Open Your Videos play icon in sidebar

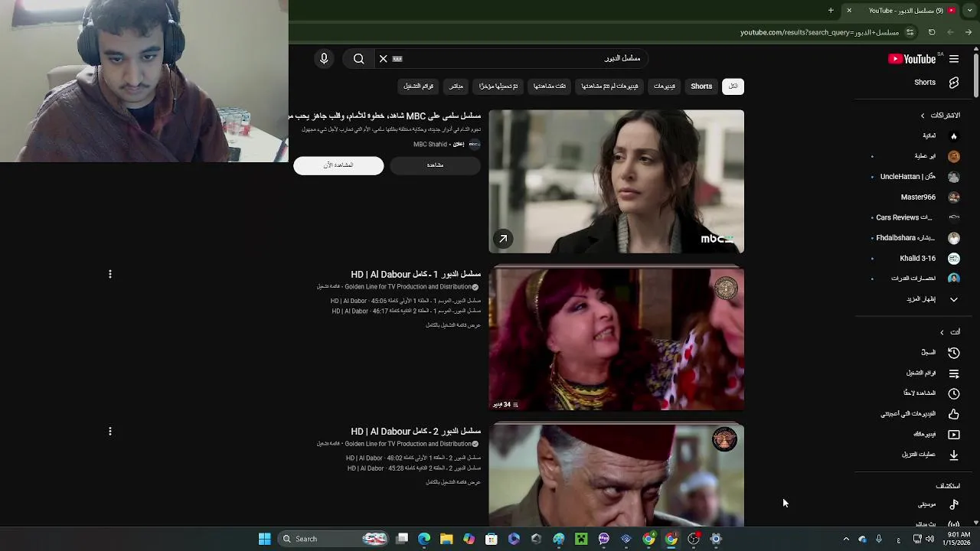coord(954,435)
